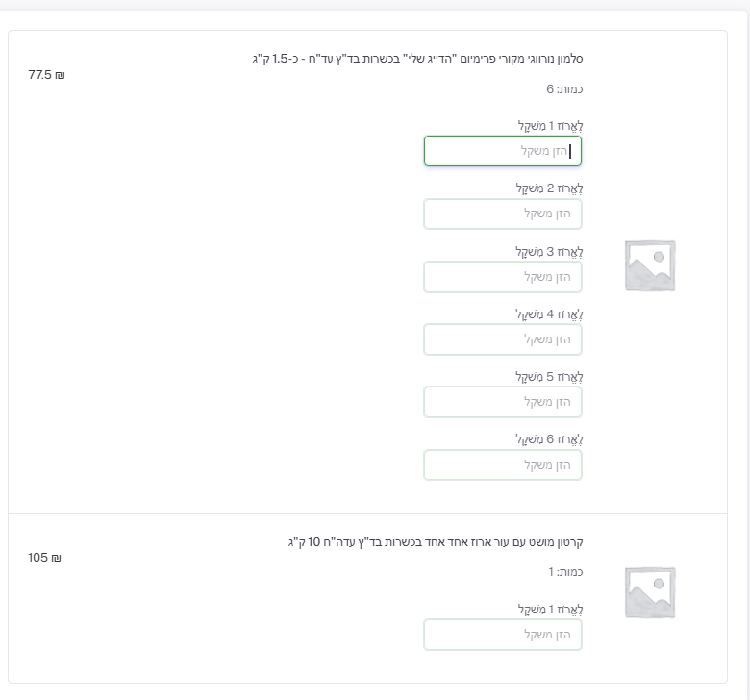Click the carton product placeholder image
Image resolution: width=750 pixels, height=700 pixels.
pos(650,591)
